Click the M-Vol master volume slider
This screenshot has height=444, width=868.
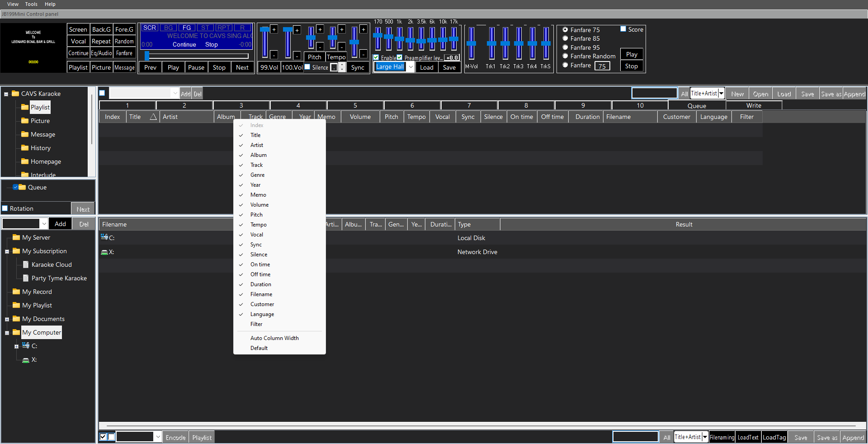[471, 44]
